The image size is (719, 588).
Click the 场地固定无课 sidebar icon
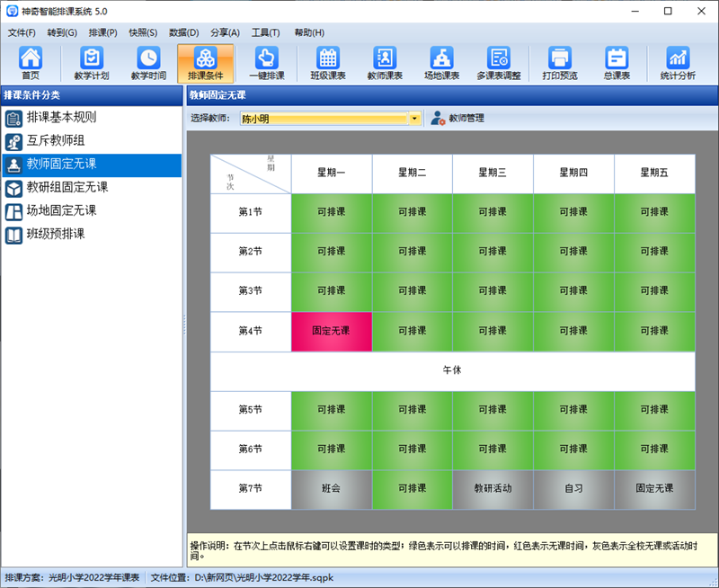point(13,212)
